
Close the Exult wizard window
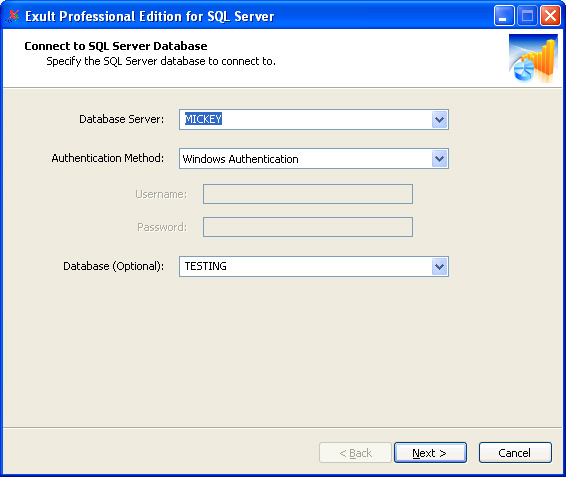(x=550, y=16)
